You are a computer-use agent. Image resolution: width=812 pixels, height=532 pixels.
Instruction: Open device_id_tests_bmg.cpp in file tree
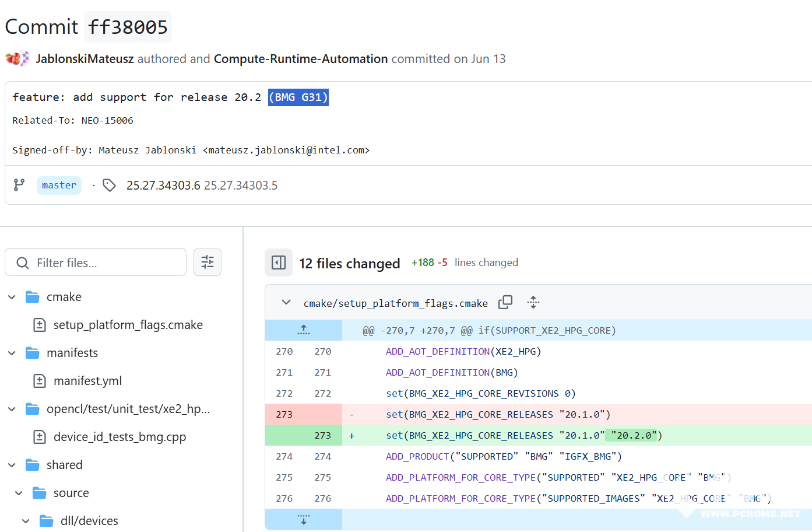pyautogui.click(x=120, y=437)
